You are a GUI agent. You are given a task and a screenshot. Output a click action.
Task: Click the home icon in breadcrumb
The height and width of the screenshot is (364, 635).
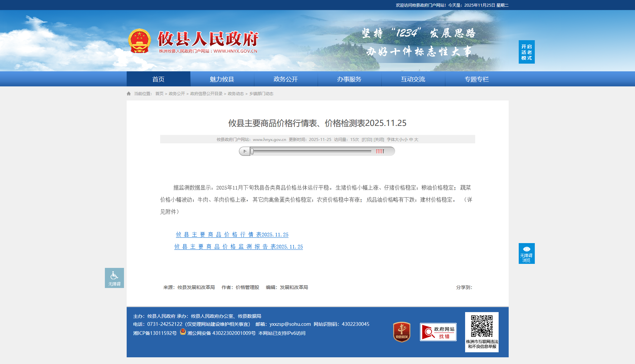[x=129, y=94]
